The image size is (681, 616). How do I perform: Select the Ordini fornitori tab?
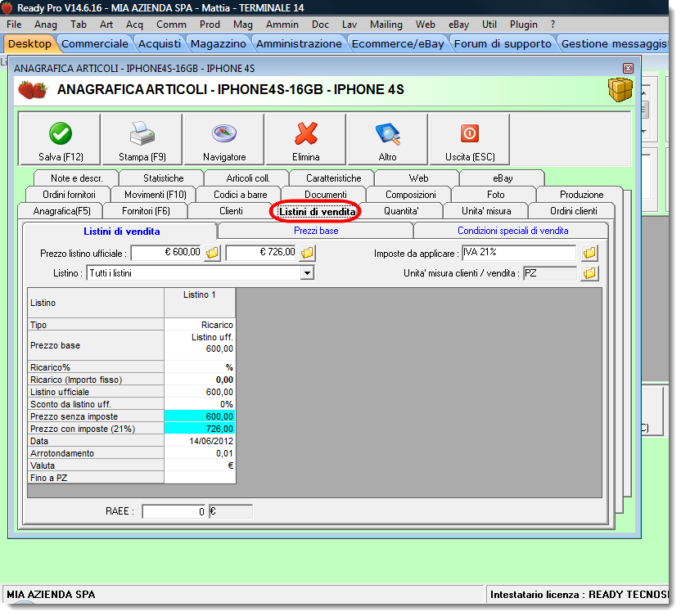point(69,195)
